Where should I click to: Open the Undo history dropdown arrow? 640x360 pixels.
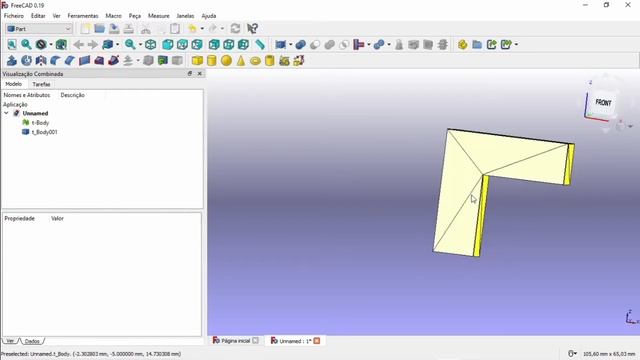coord(202,29)
